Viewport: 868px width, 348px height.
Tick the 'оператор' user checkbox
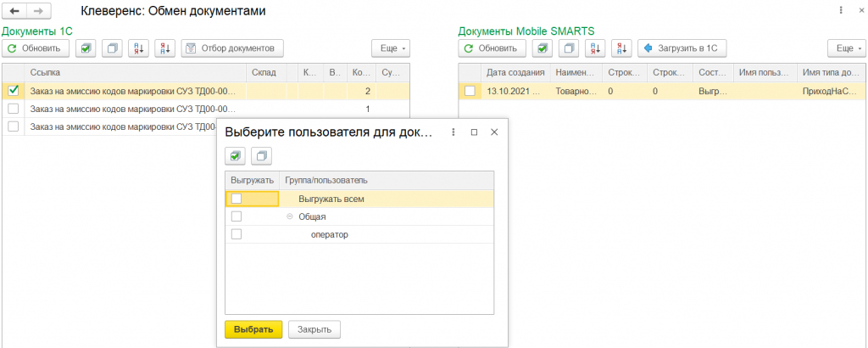[236, 234]
